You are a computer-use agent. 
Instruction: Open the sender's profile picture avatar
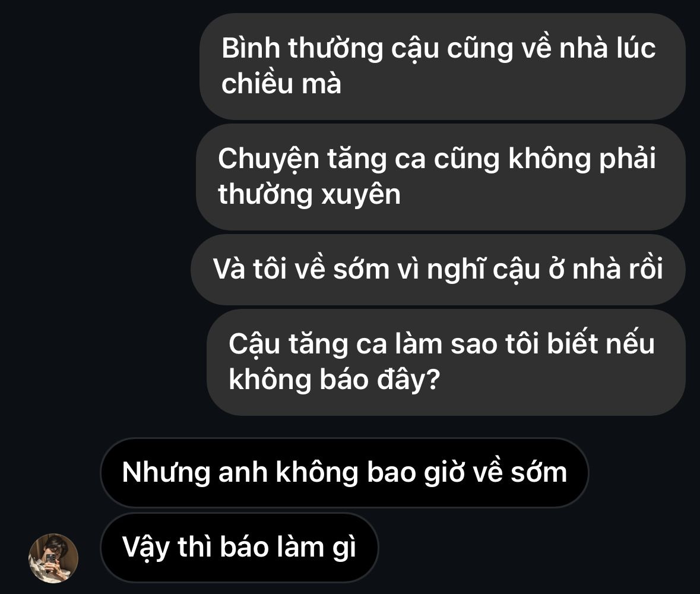click(x=53, y=558)
